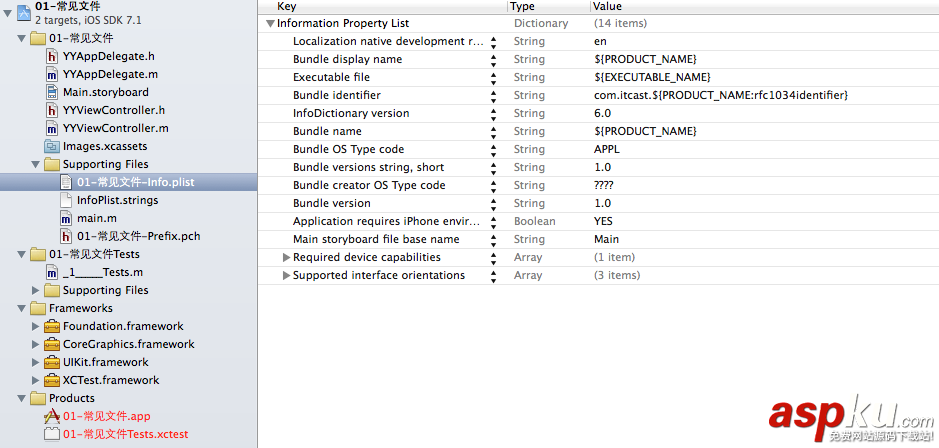The height and width of the screenshot is (448, 939).
Task: Click the UIKit.framework toolbox icon
Action: 52,363
